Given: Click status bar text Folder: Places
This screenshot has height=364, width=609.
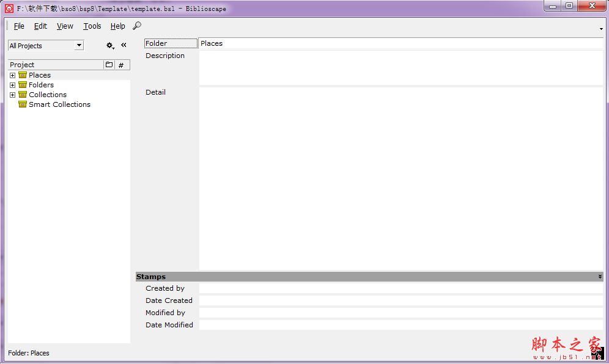Looking at the screenshot, I should 29,353.
